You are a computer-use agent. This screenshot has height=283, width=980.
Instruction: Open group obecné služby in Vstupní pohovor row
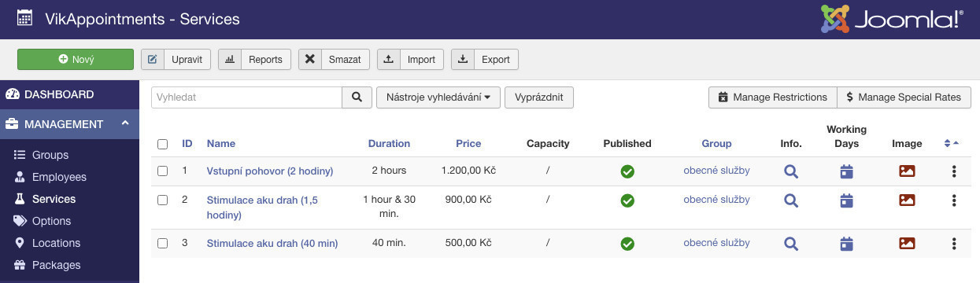716,171
